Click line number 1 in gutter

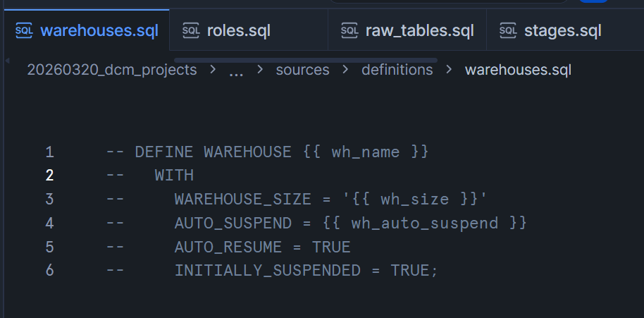(x=50, y=152)
